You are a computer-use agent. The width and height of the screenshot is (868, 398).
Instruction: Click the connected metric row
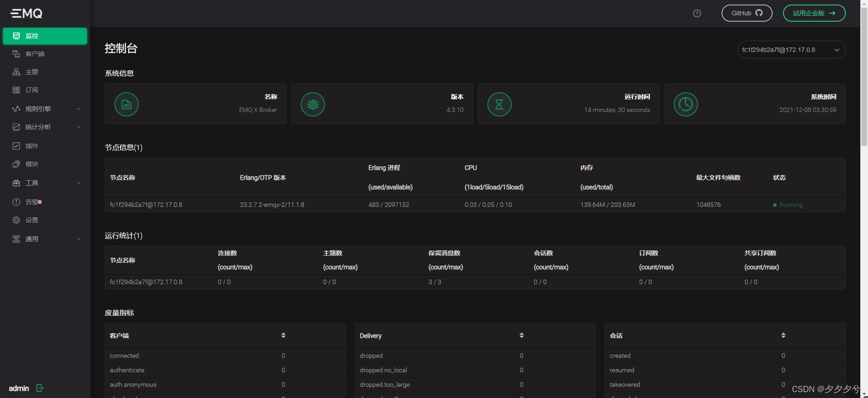(x=225, y=356)
